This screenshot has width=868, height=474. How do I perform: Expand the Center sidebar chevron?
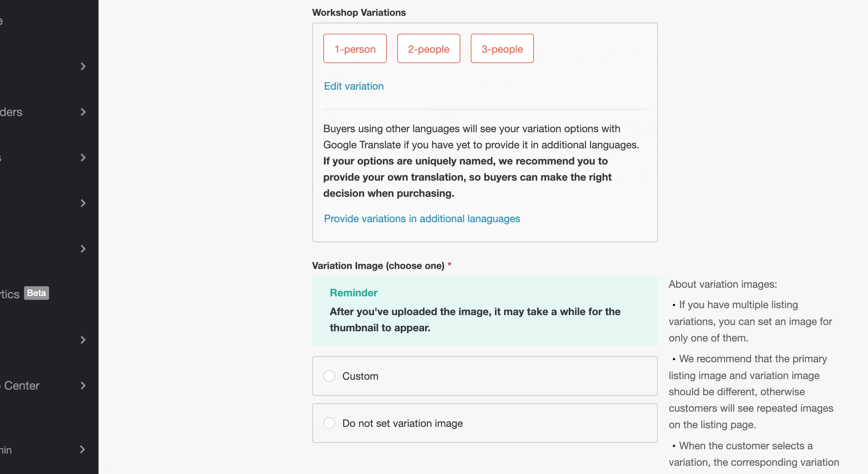[83, 385]
